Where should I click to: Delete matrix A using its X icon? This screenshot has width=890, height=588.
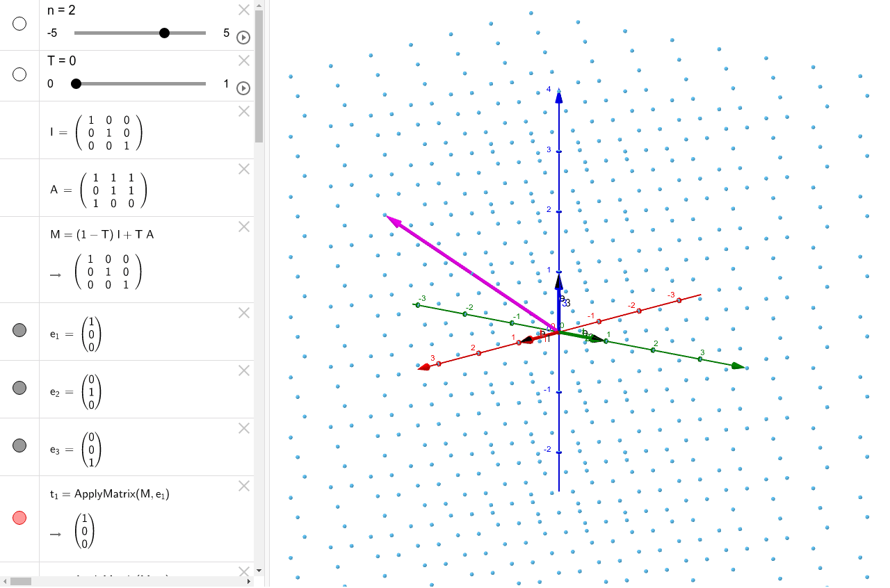point(243,169)
